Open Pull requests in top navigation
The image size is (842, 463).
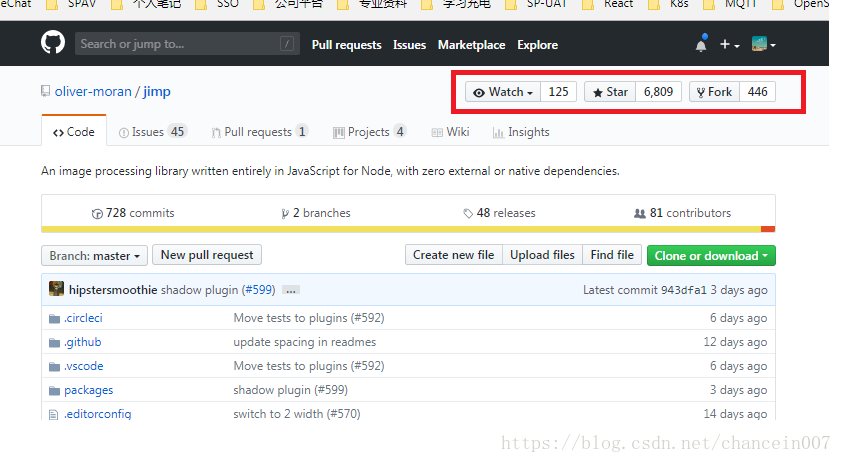[346, 45]
